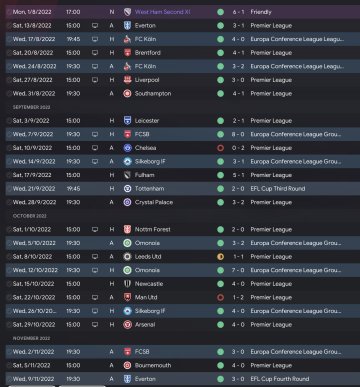Select the Wed 12/10/2022 Omonoia match date

tap(35, 270)
